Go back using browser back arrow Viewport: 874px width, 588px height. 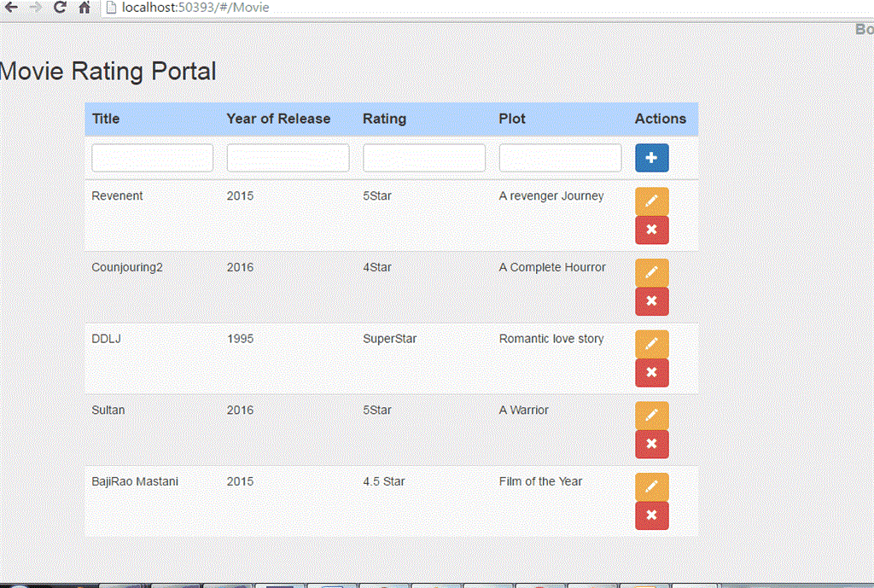coord(10,7)
